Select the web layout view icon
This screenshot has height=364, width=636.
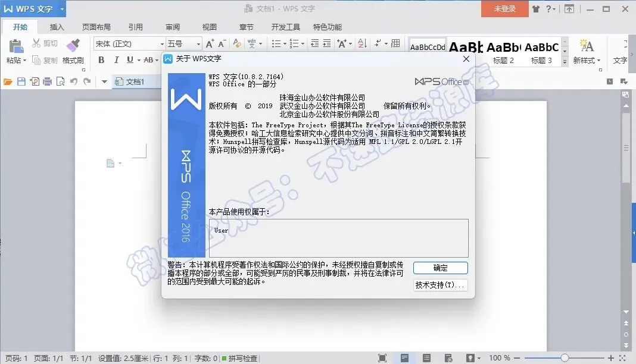(448, 358)
